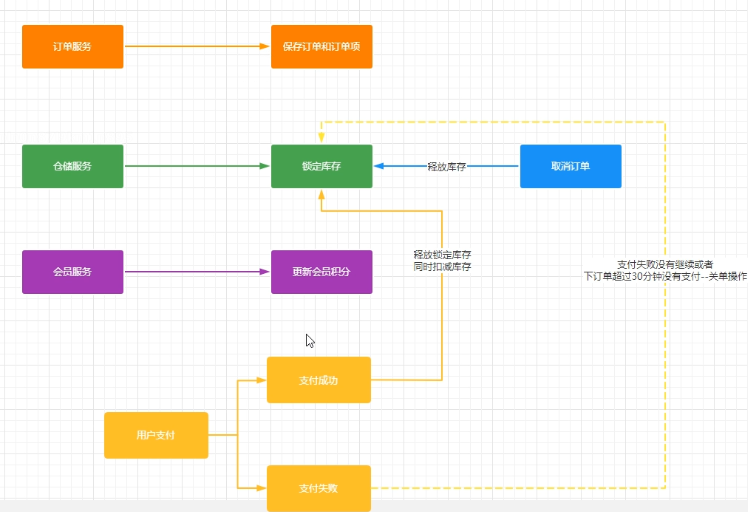Click the 支付失败没有继续或者 label text
Screen dimensions: 748x512
[x=665, y=264]
